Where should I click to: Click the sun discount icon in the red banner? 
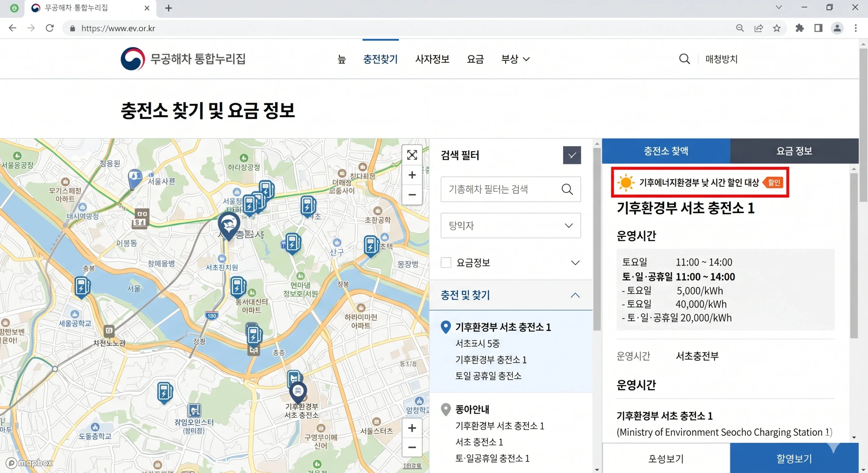point(626,182)
